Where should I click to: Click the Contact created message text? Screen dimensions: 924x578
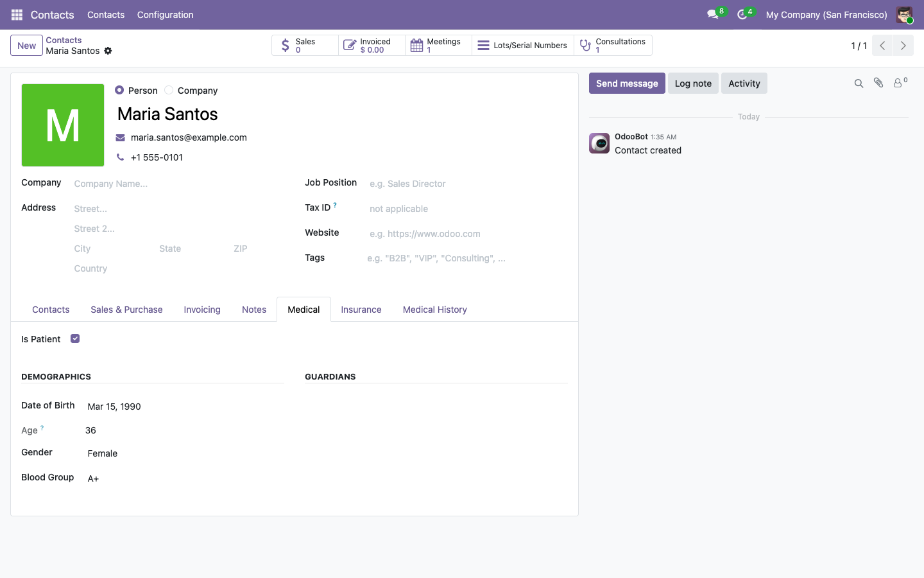point(648,150)
